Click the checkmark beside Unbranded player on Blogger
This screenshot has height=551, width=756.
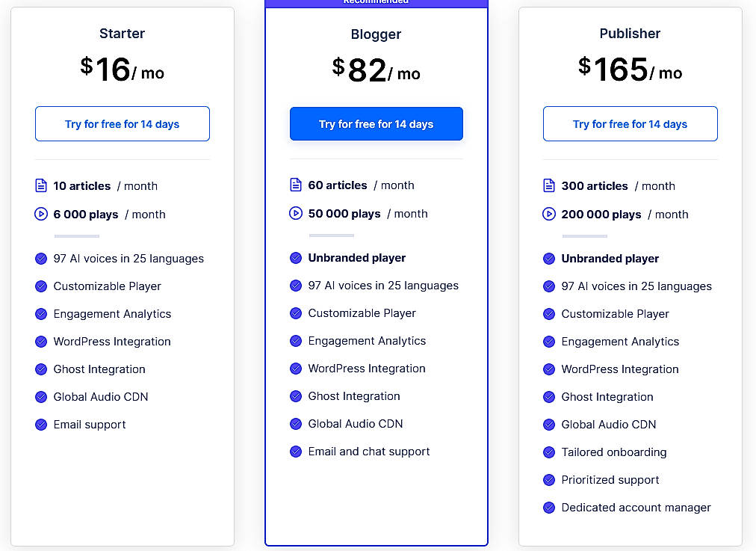[x=295, y=258]
